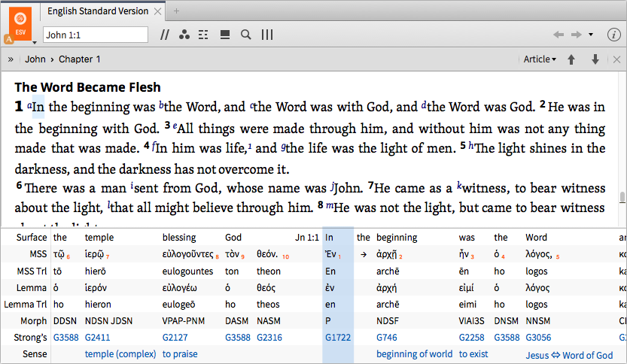Open footnote a before 'In the beginning'
This screenshot has width=627, height=364.
click(29, 105)
